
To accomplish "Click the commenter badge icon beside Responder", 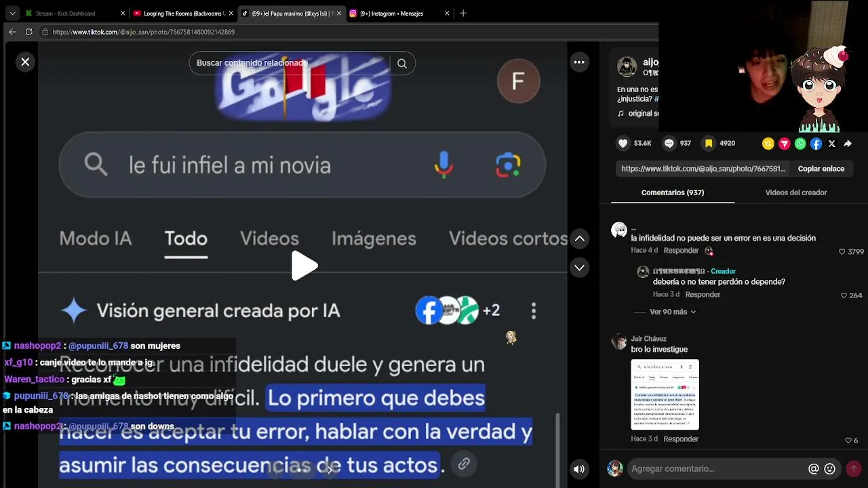I will point(709,251).
